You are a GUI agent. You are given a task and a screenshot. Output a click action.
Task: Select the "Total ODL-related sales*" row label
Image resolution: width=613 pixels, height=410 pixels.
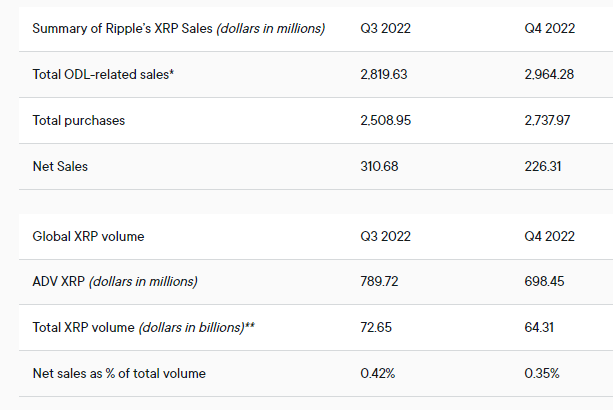tap(102, 74)
